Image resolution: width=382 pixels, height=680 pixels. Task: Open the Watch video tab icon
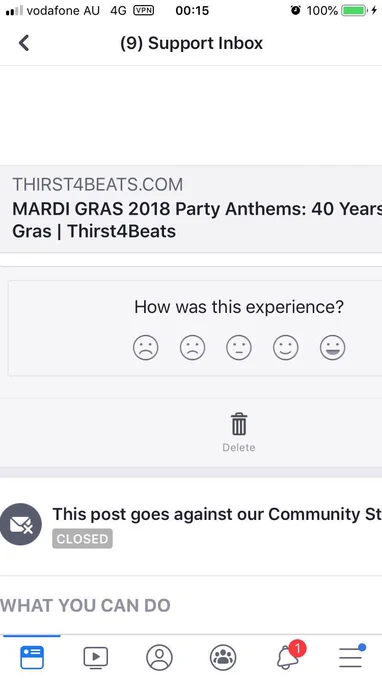[x=95, y=657]
